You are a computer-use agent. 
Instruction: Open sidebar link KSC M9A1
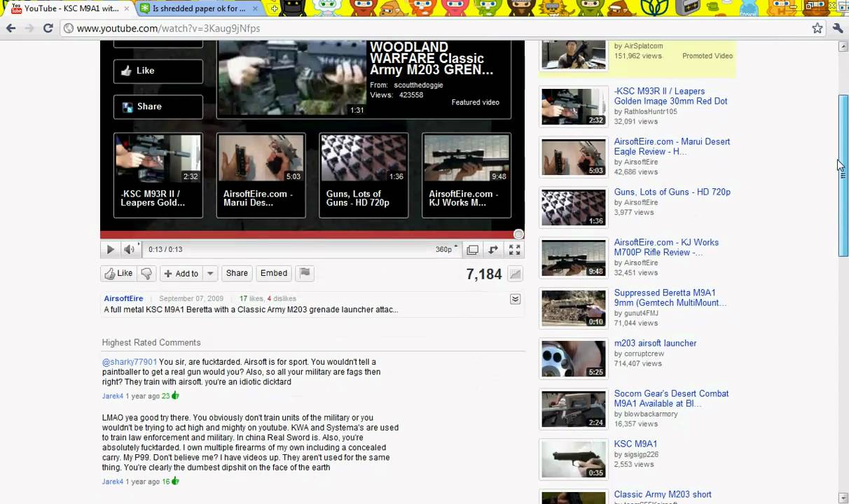(x=635, y=444)
